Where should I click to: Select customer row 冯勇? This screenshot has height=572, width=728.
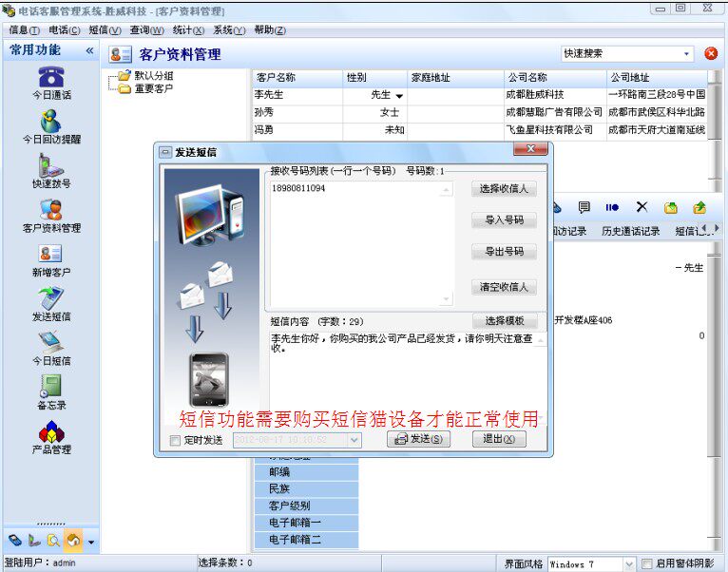pos(480,130)
